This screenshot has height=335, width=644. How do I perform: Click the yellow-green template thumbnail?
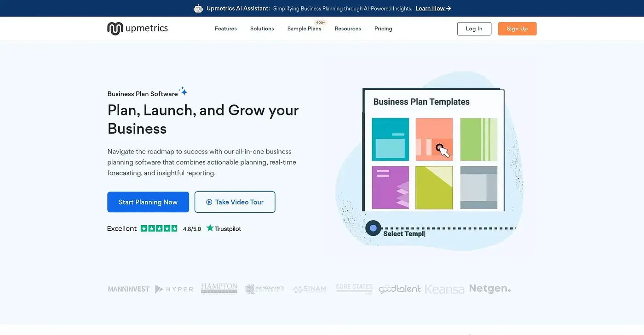click(x=434, y=187)
